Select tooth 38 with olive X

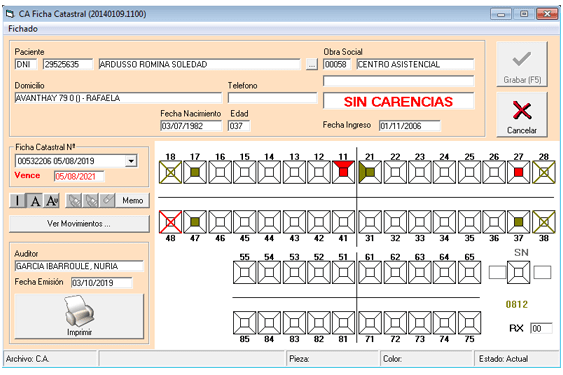pyautogui.click(x=544, y=222)
